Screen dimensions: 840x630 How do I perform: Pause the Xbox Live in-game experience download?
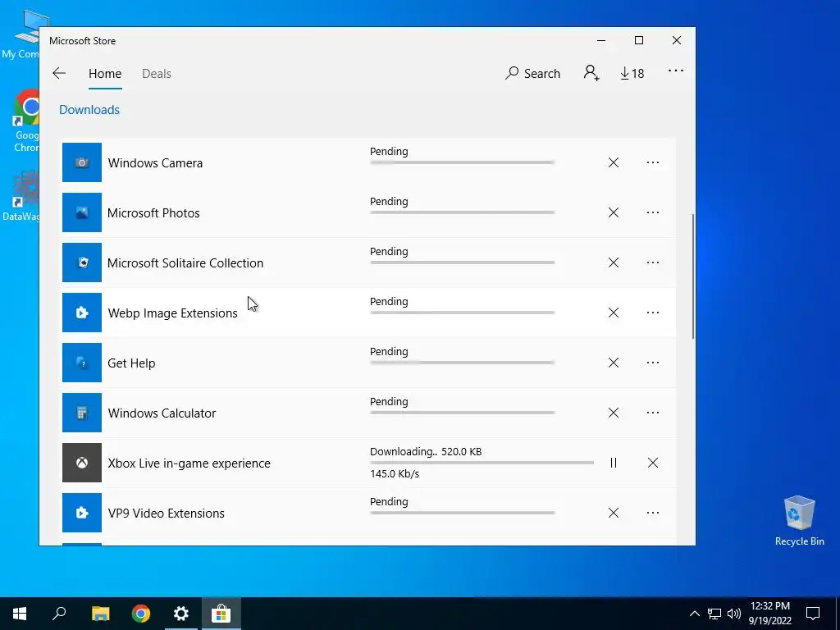(614, 463)
